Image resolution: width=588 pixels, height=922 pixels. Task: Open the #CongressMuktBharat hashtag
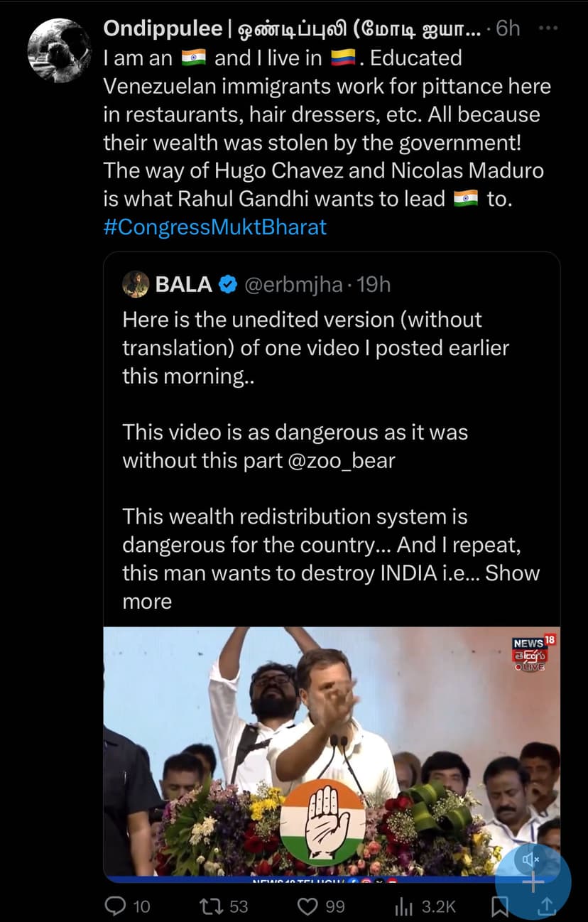tap(215, 227)
